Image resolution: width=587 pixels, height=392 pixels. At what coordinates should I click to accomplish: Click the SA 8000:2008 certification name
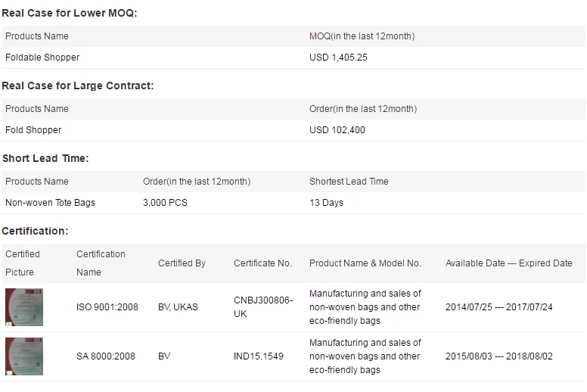point(106,356)
